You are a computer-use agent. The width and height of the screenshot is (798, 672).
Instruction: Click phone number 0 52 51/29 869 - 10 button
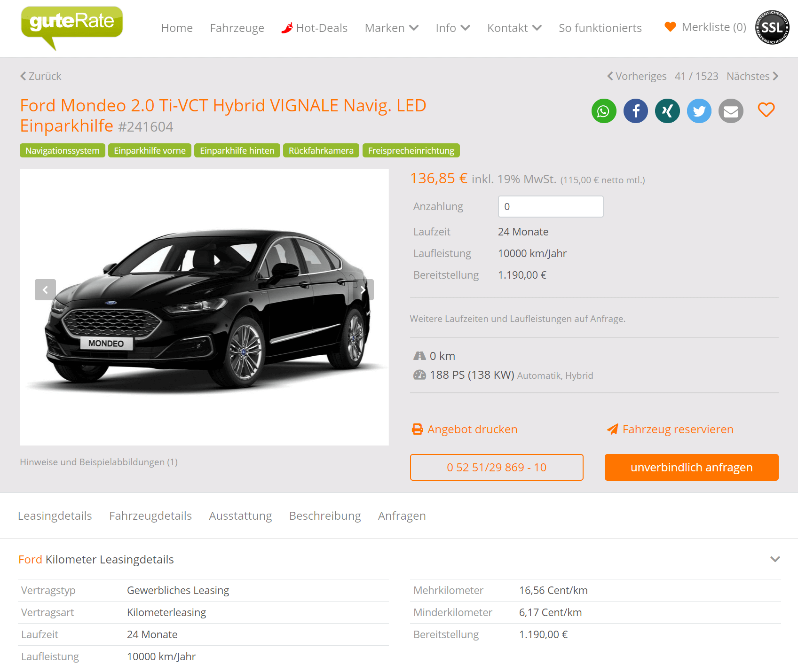tap(497, 467)
